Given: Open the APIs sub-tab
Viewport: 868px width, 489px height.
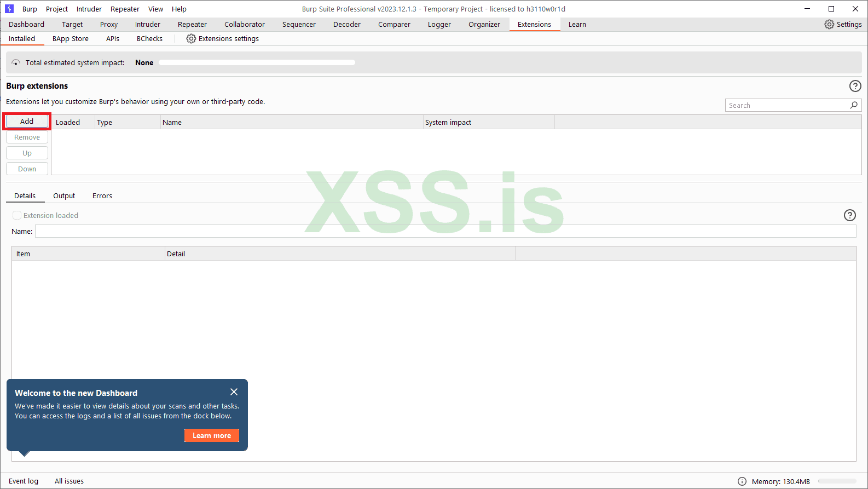Looking at the screenshot, I should coord(113,38).
